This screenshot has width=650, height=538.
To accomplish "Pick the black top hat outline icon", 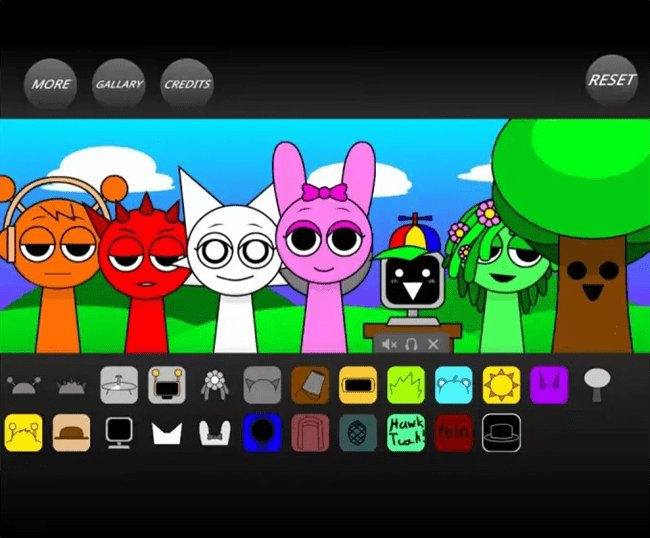I will 502,433.
